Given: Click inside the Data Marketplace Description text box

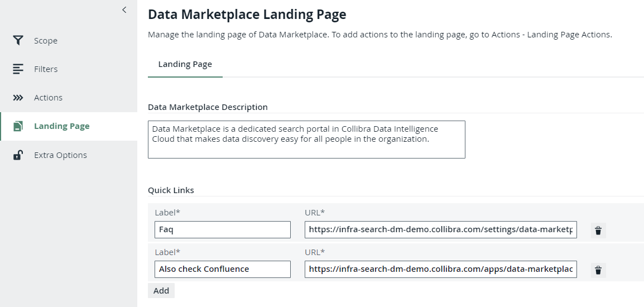Looking at the screenshot, I should pos(306,140).
